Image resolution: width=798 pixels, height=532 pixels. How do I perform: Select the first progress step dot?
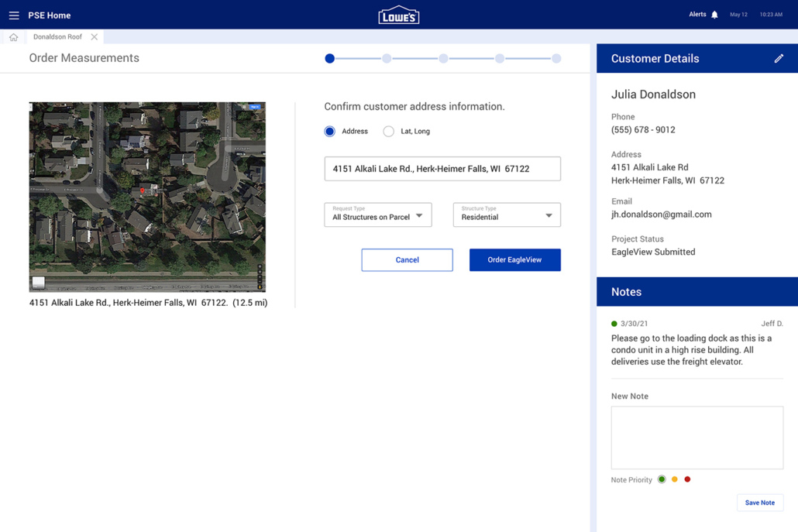point(330,59)
